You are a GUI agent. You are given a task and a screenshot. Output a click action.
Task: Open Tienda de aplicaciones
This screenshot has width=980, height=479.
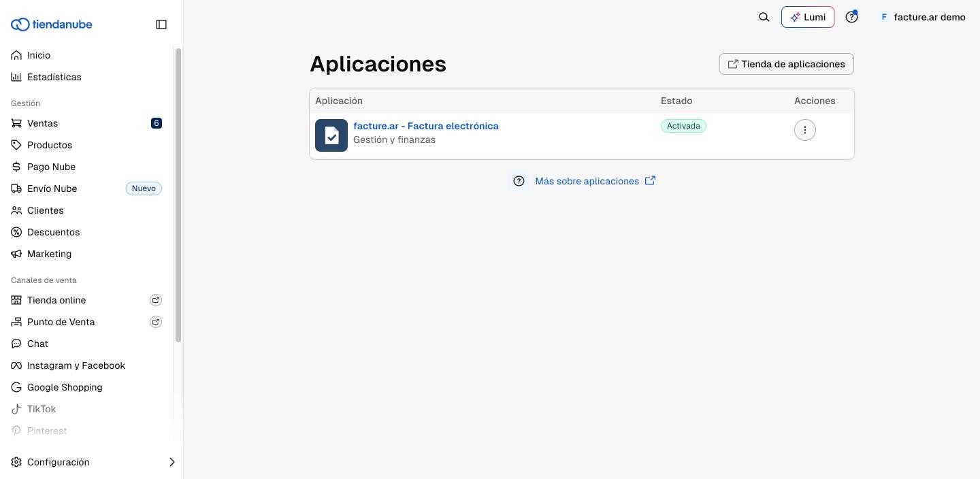(786, 64)
